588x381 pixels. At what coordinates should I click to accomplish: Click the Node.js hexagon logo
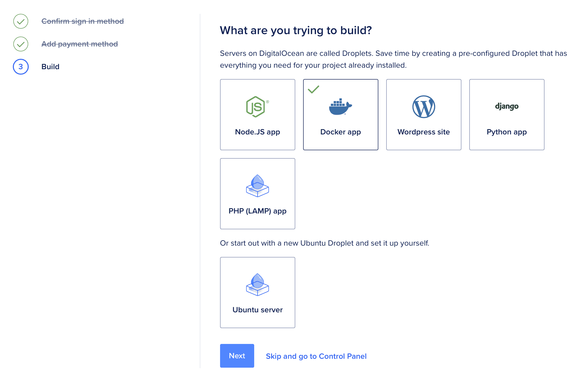click(257, 107)
